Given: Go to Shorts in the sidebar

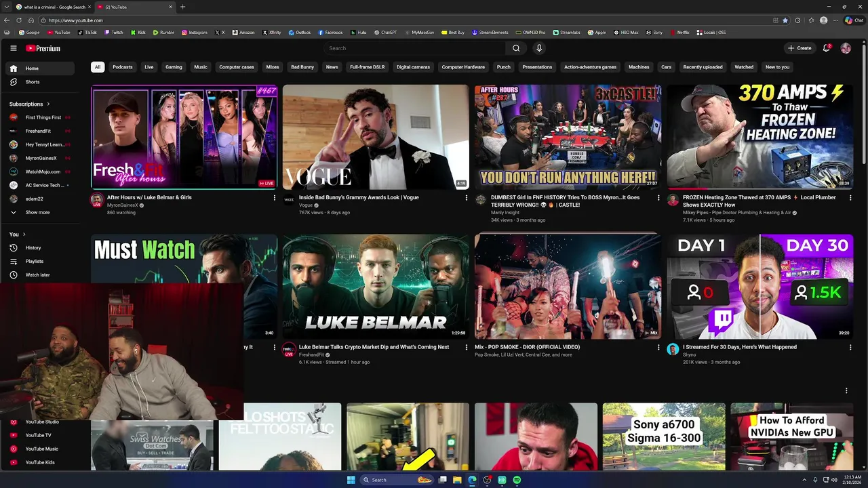Looking at the screenshot, I should click(41, 82).
